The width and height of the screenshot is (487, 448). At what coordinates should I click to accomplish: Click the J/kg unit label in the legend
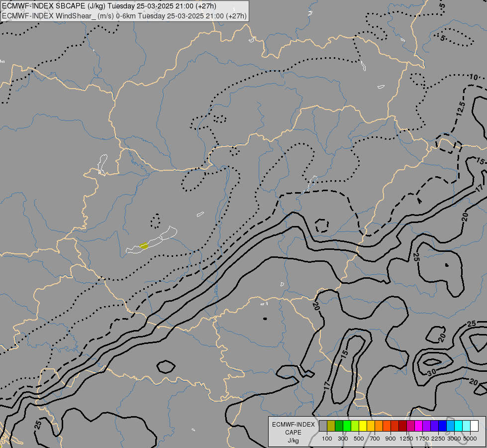point(293,441)
